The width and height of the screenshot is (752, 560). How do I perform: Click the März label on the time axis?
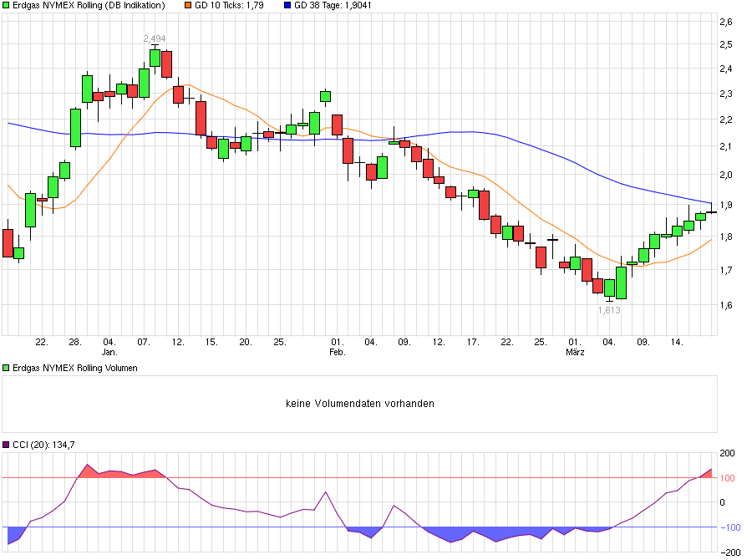(575, 351)
